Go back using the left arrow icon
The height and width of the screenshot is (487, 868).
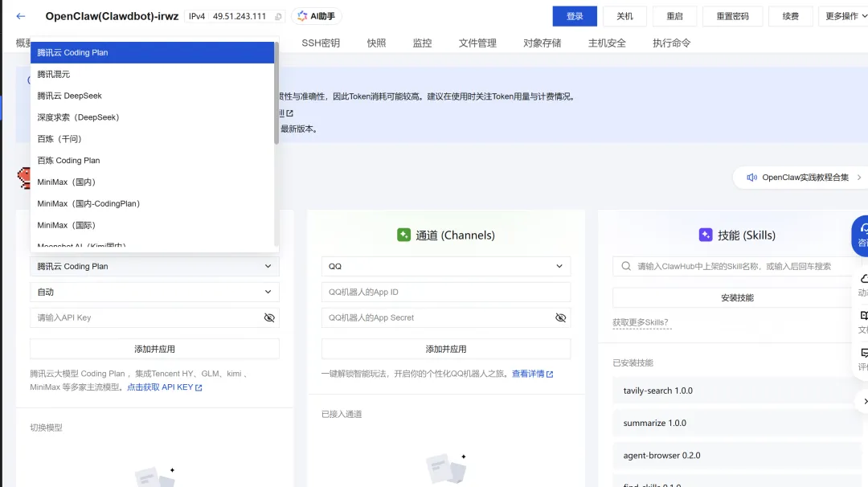[x=20, y=16]
